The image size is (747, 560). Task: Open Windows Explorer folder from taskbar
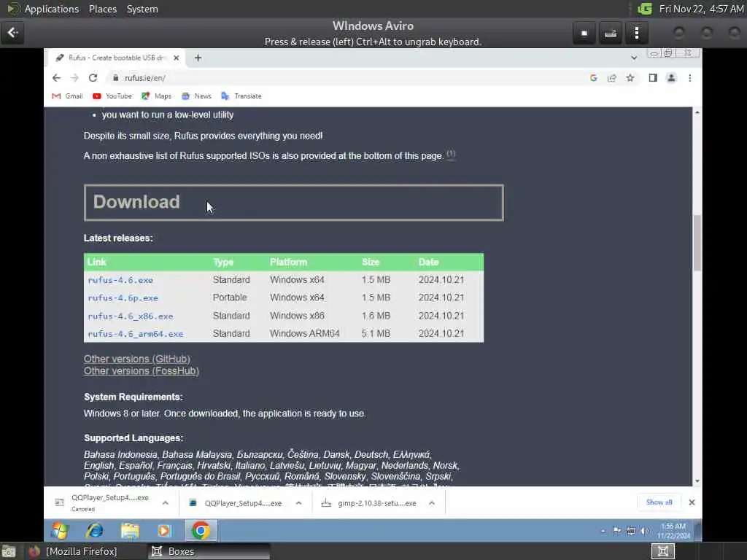(130, 531)
